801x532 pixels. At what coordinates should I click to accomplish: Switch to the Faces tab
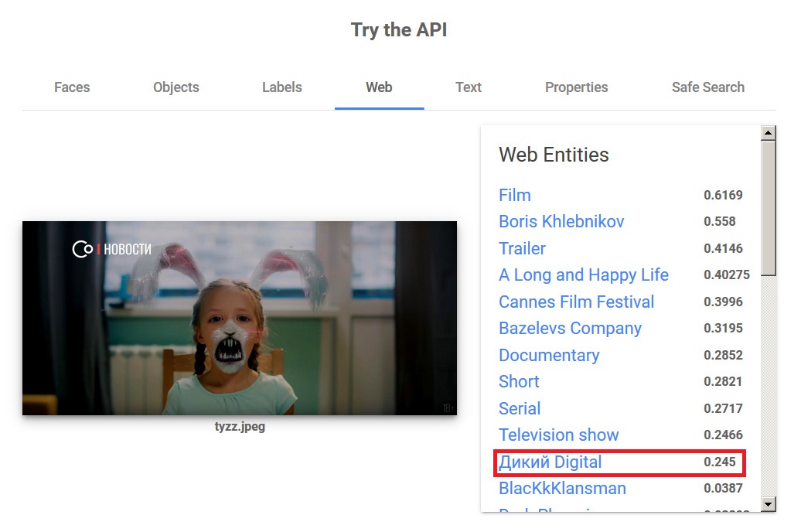72,87
